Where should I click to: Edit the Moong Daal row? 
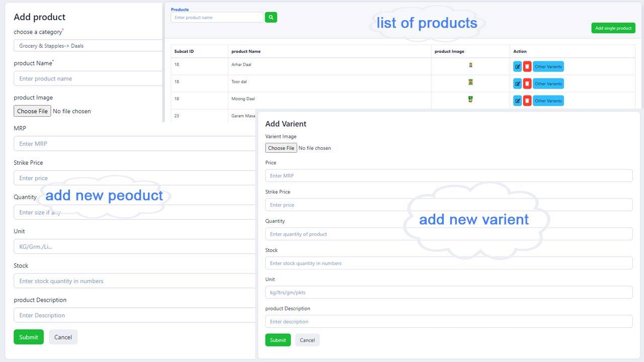click(x=517, y=101)
